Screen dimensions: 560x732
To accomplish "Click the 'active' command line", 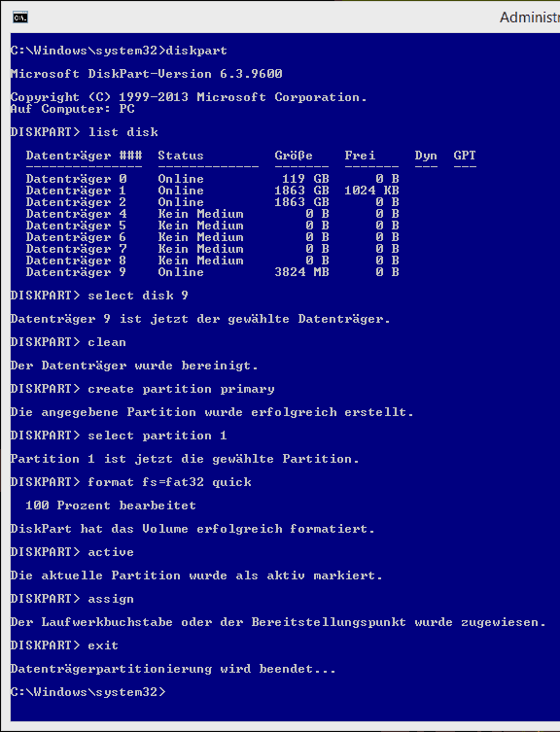I will [x=72, y=552].
